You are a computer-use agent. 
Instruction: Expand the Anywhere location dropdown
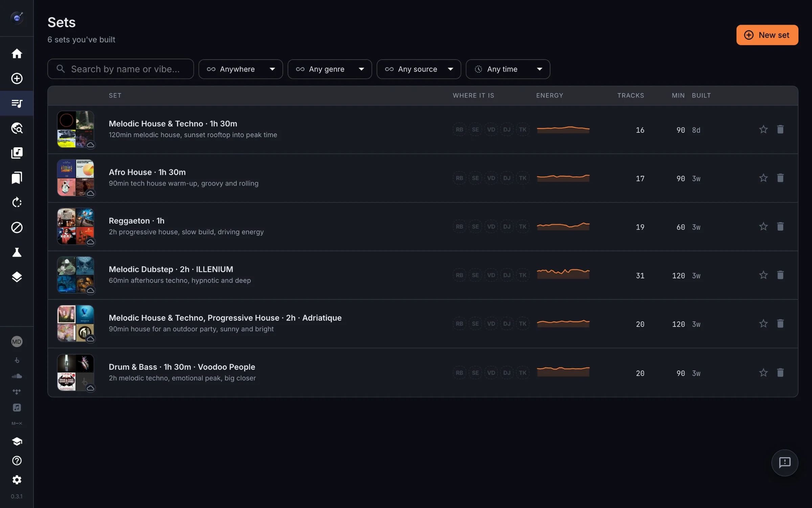point(241,69)
